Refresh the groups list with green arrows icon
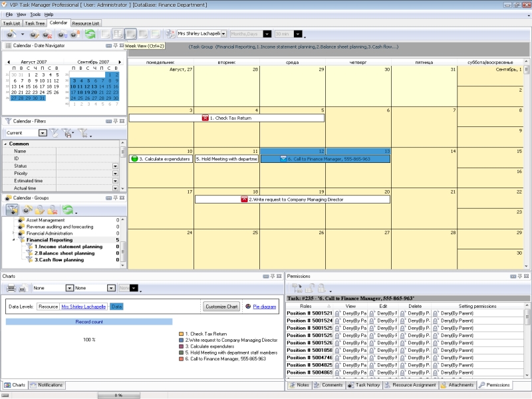 [68, 209]
